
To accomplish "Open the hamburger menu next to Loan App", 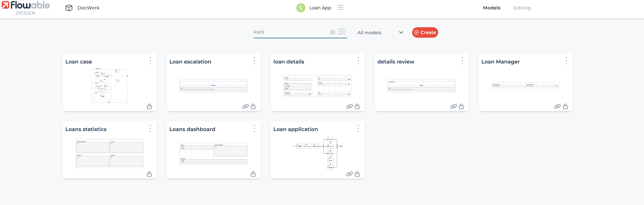I will (x=341, y=7).
